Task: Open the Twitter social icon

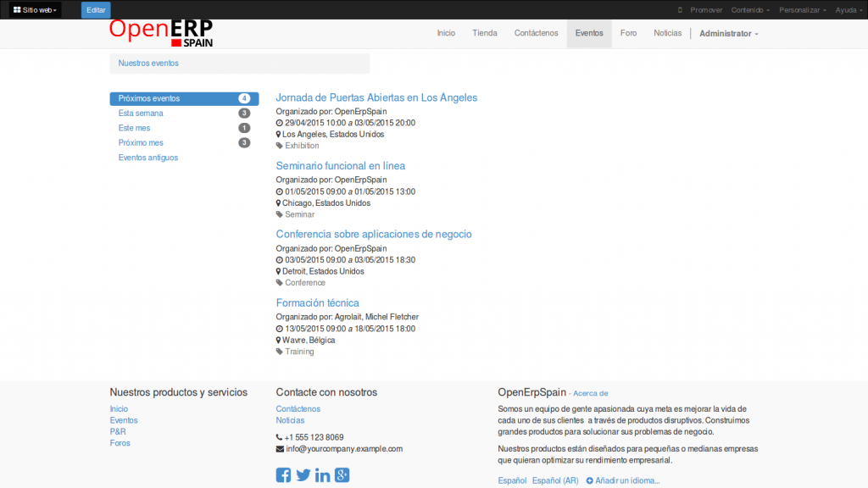Action: point(303,474)
